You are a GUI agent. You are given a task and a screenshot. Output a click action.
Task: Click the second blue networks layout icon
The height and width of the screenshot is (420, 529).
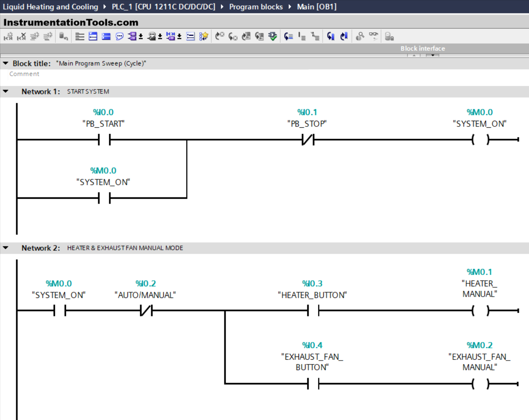tap(106, 37)
